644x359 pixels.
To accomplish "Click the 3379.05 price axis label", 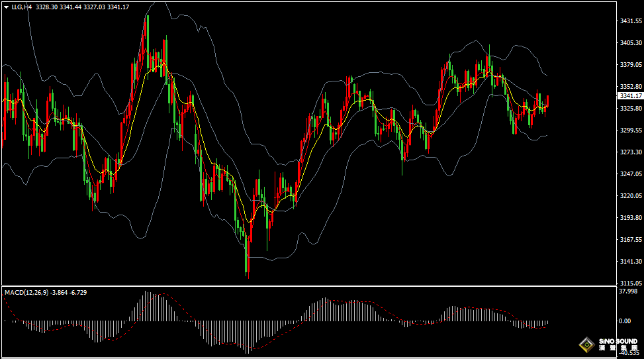I will point(629,65).
